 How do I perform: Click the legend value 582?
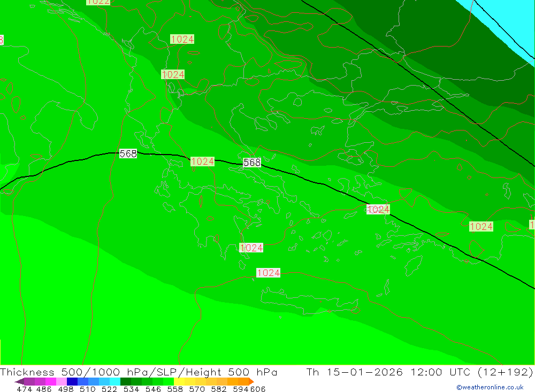(218, 389)
